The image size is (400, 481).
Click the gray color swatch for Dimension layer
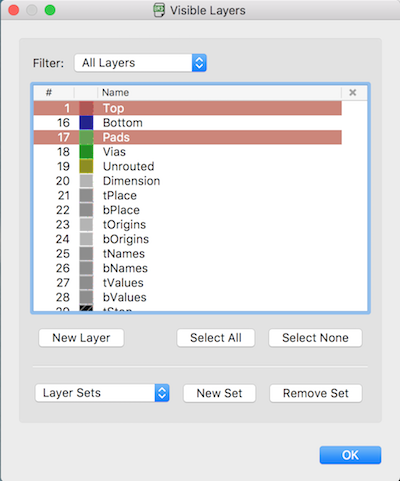click(x=86, y=181)
